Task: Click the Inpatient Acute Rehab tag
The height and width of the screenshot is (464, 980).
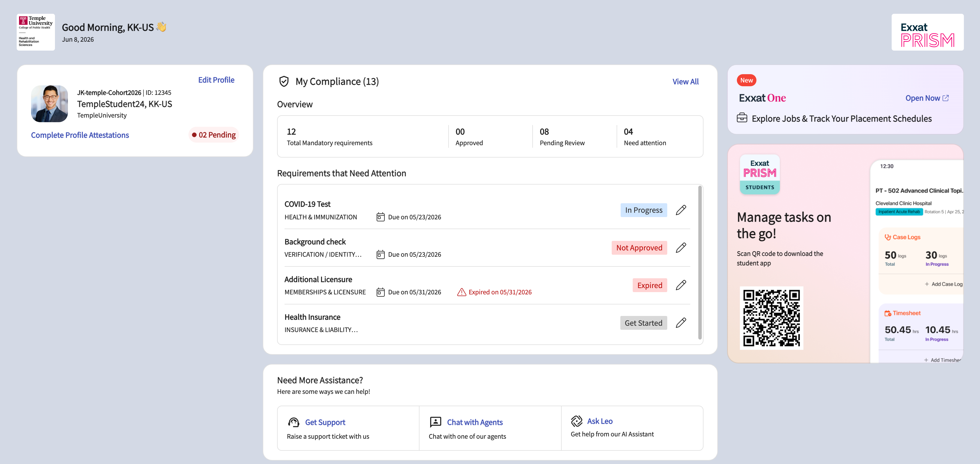Action: coord(899,212)
